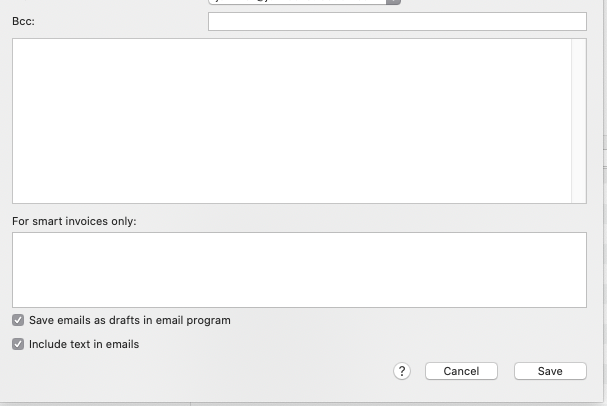Uncheck Save emails as drafts checkbox
Image resolution: width=607 pixels, height=406 pixels.
coord(18,321)
